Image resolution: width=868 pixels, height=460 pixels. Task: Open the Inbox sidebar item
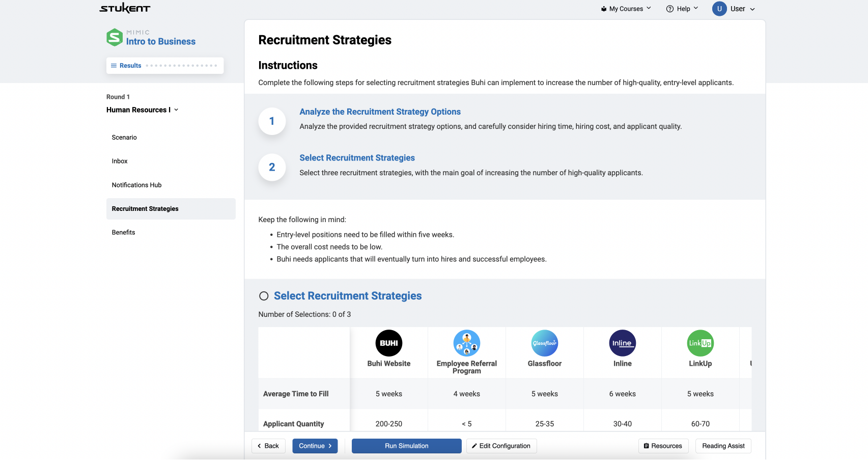point(120,161)
